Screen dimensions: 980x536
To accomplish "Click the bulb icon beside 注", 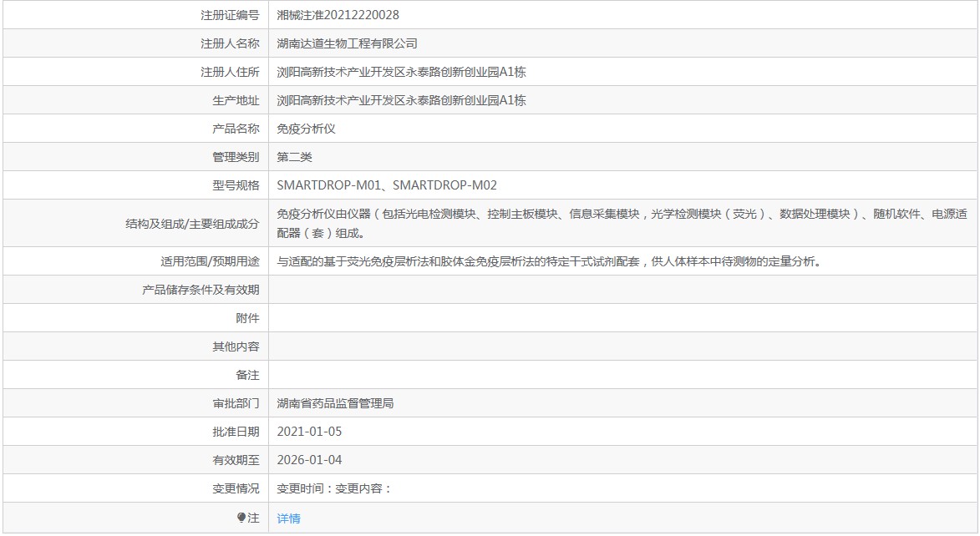I will (241, 518).
